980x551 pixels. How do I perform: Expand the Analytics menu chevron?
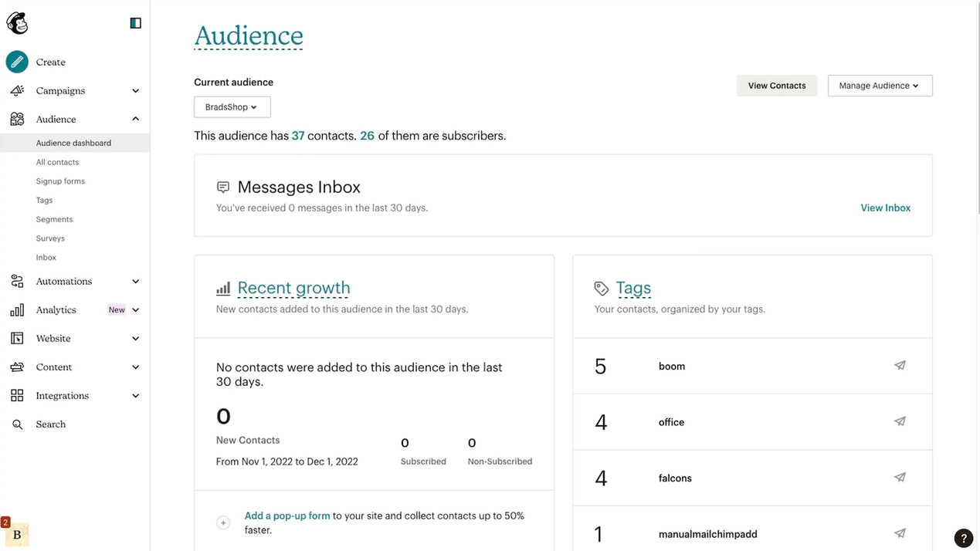point(135,309)
